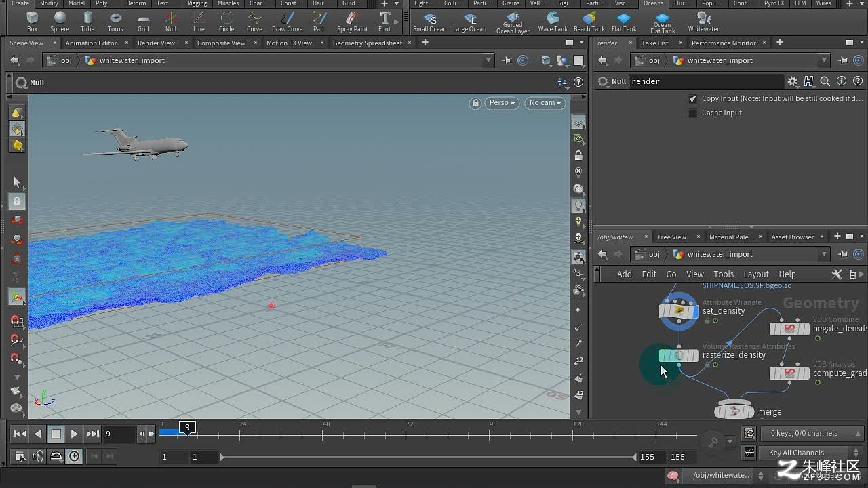Switch to the Animation Editor tab

click(92, 43)
